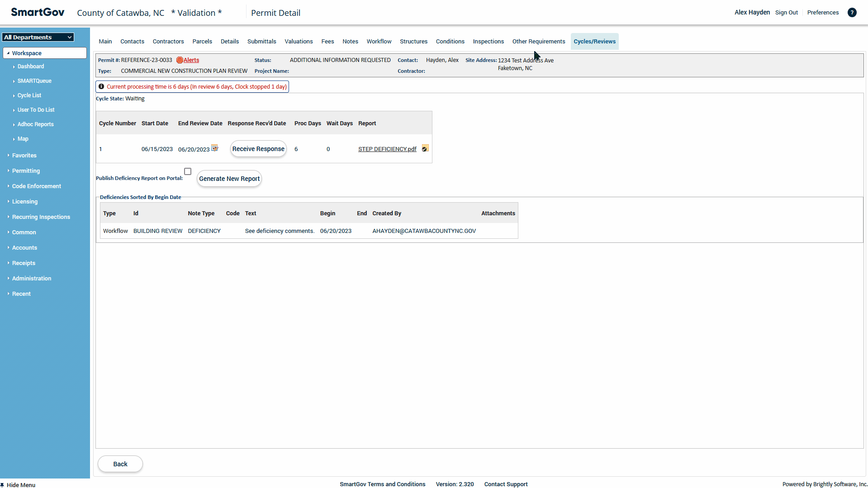This screenshot has width=868, height=488.
Task: Click the red Alerts stop-sign icon
Action: click(x=180, y=60)
